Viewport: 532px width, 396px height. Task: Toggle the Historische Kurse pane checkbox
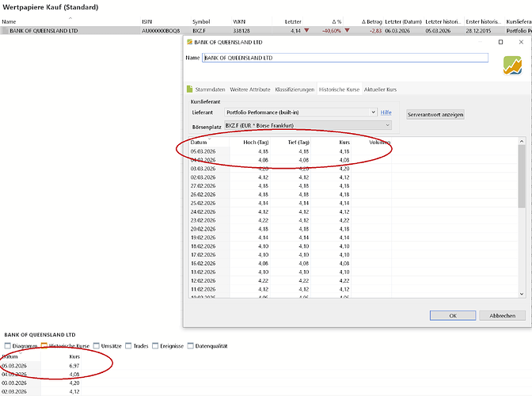(44, 346)
